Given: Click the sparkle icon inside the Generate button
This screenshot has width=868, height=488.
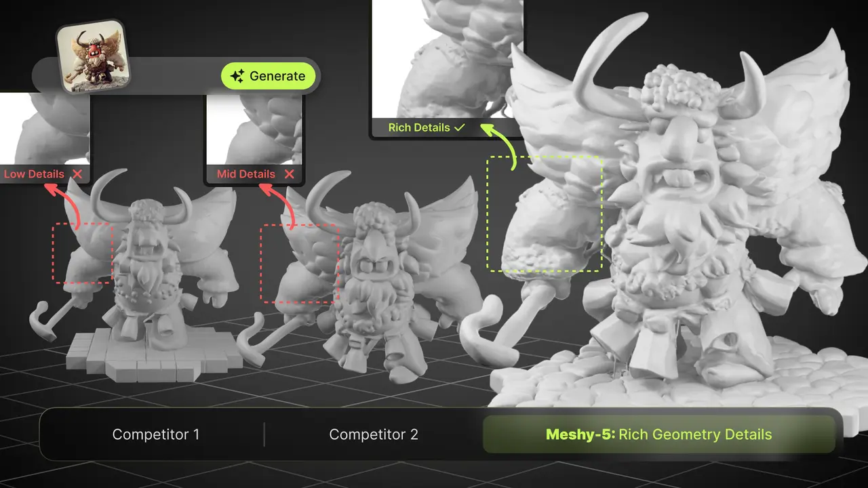Looking at the screenshot, I should pyautogui.click(x=237, y=77).
